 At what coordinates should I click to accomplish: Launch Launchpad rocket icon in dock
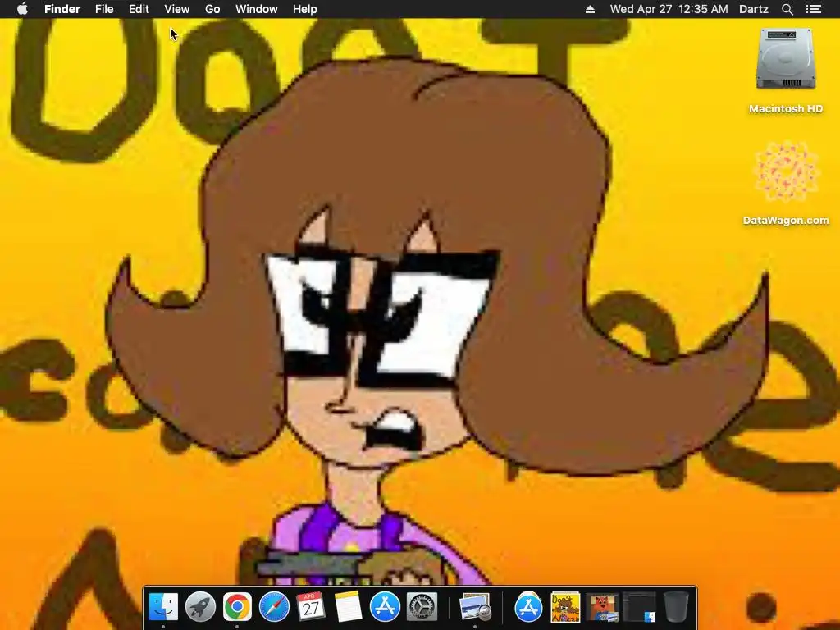click(x=200, y=607)
